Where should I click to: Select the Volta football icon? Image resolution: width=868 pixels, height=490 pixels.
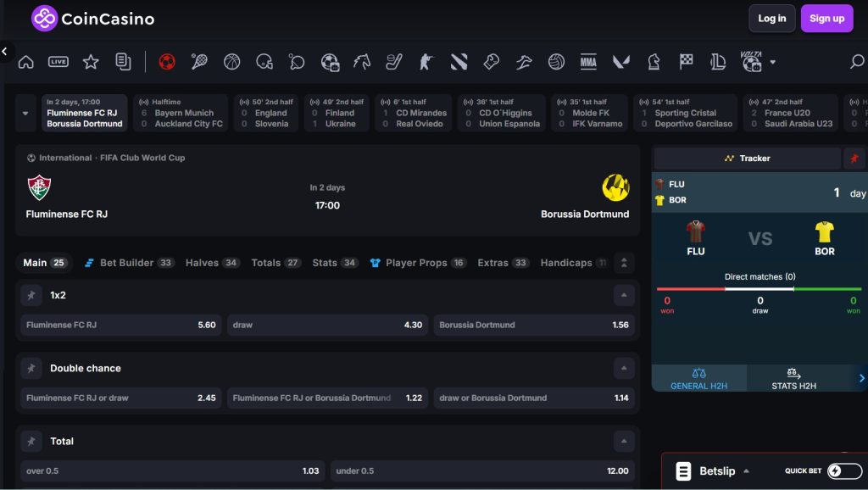751,61
